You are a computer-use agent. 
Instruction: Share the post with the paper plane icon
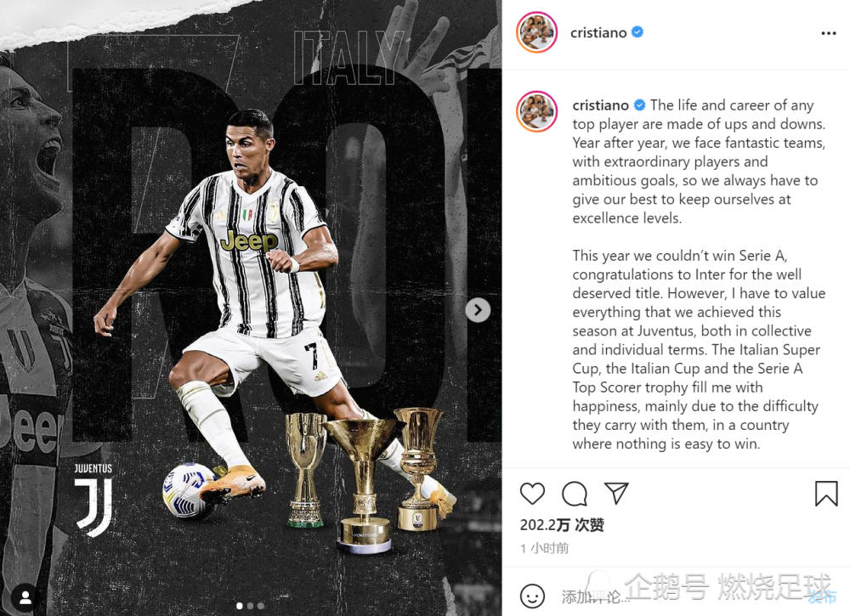tap(616, 493)
